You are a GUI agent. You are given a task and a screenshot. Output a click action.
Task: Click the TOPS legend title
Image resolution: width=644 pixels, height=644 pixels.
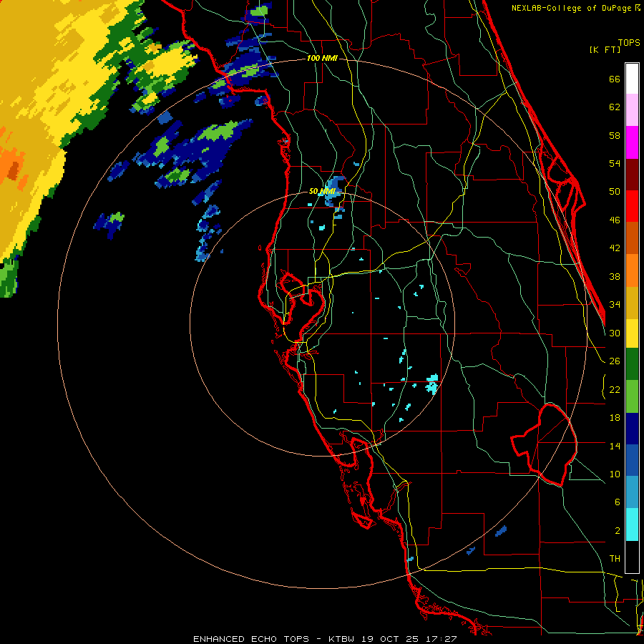[629, 43]
